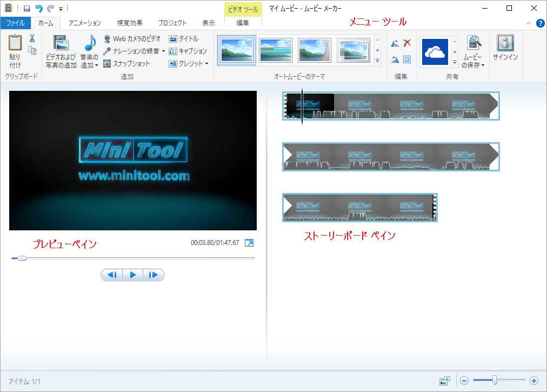Click the save icon in title bar
This screenshot has height=392, width=547.
[26, 8]
